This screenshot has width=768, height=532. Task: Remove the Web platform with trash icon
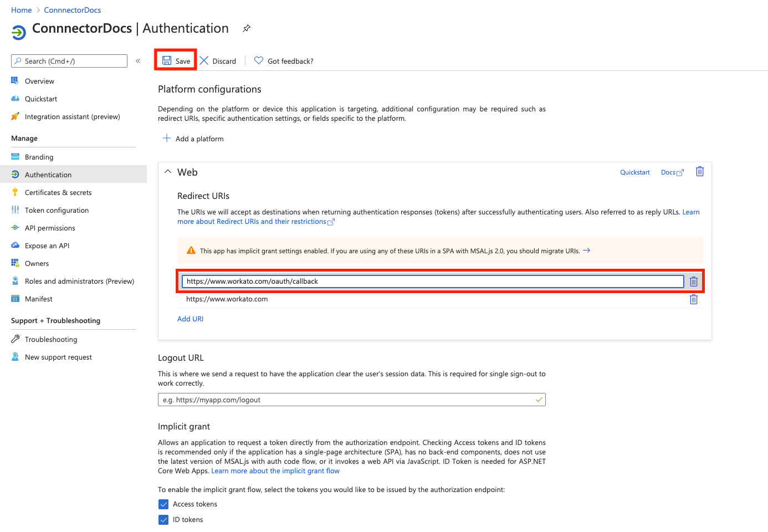pyautogui.click(x=699, y=172)
